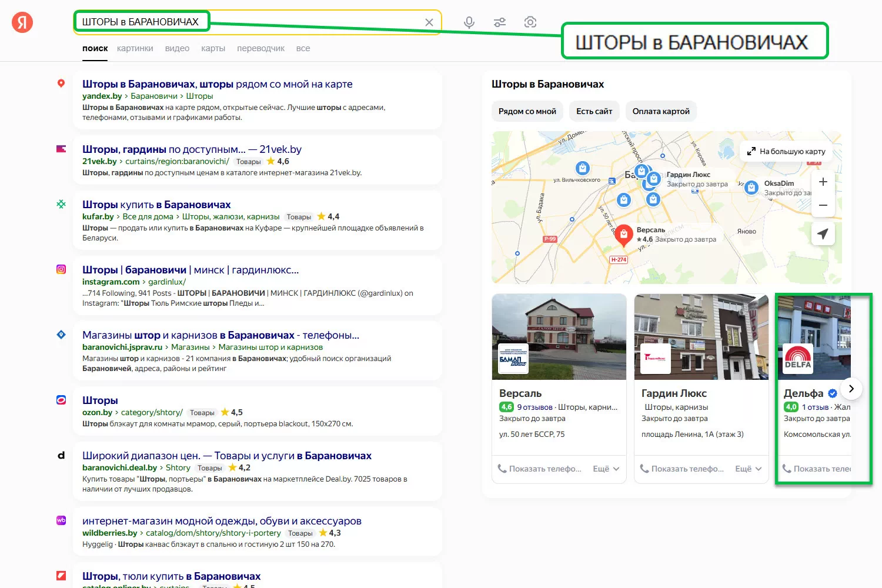Image resolution: width=882 pixels, height=588 pixels.
Task: Open image search camera icon
Action: [530, 22]
